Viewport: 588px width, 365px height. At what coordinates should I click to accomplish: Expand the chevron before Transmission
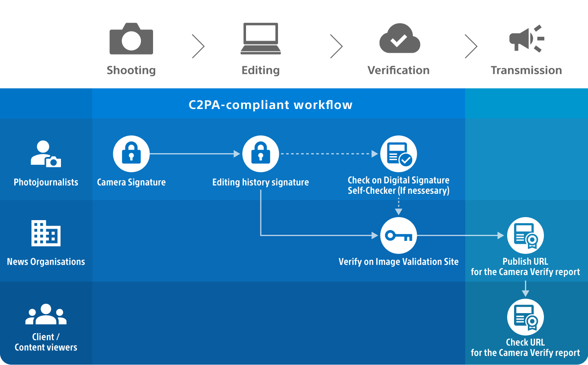(471, 45)
